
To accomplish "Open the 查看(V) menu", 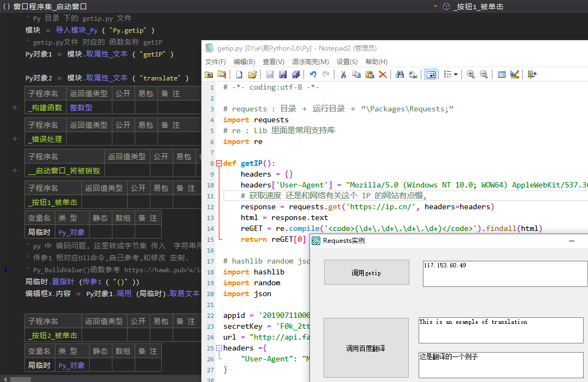I will click(274, 61).
